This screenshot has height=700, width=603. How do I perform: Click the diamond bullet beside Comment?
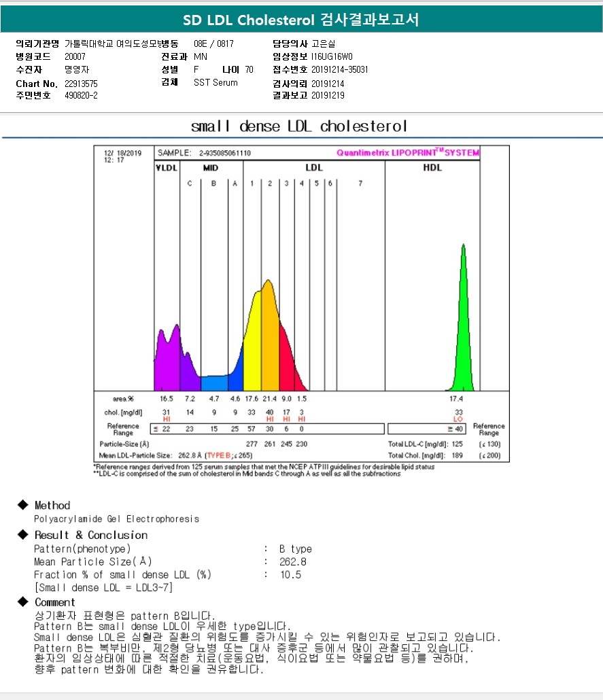tap(22, 602)
